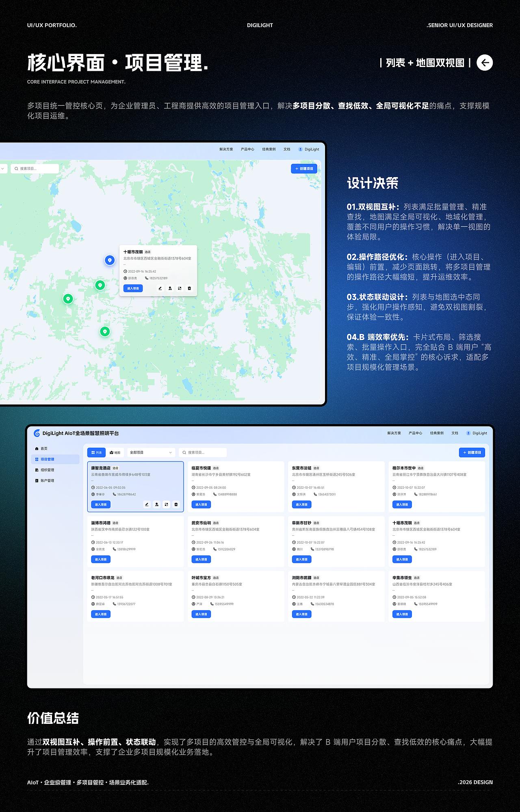Click the green map pin nearest the popup card
The height and width of the screenshot is (812, 520).
(100, 285)
